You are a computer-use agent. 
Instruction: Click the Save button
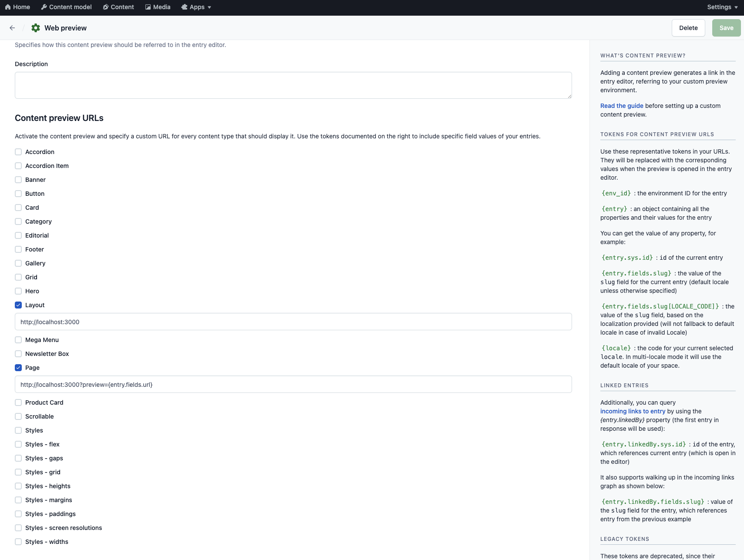[x=726, y=27]
